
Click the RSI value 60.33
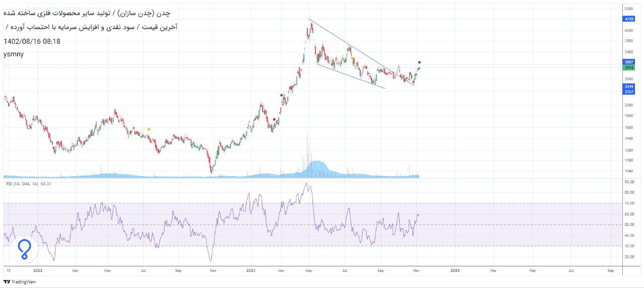pyautogui.click(x=46, y=184)
